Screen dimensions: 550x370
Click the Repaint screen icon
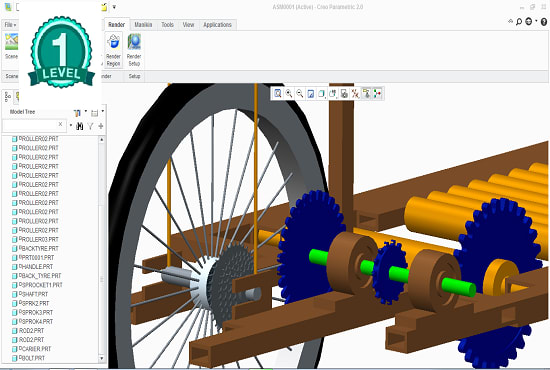tap(310, 93)
